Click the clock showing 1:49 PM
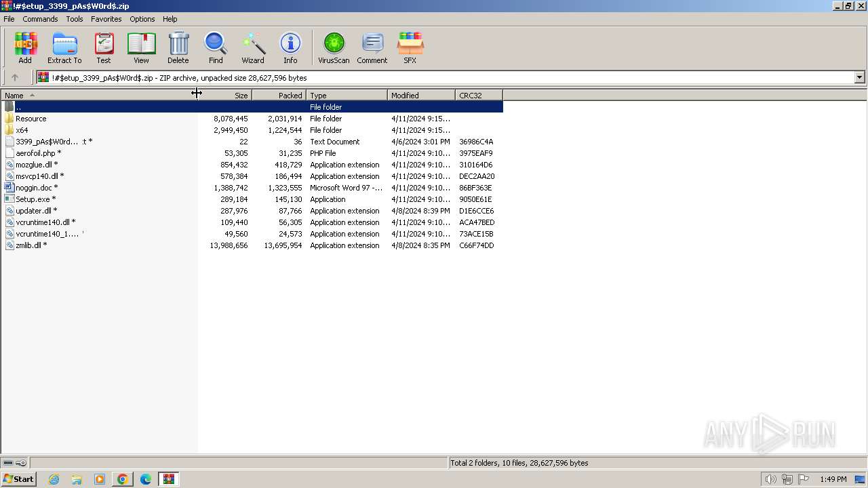 [x=833, y=479]
